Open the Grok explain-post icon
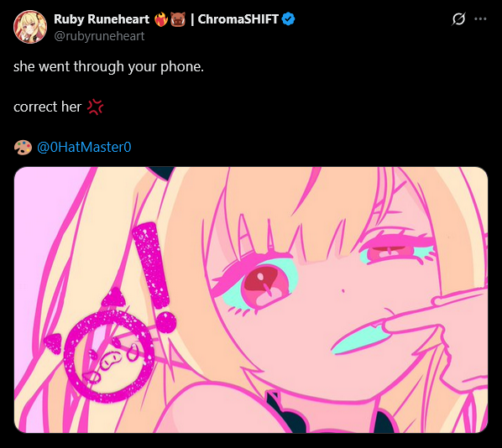502x448 pixels. [x=458, y=19]
